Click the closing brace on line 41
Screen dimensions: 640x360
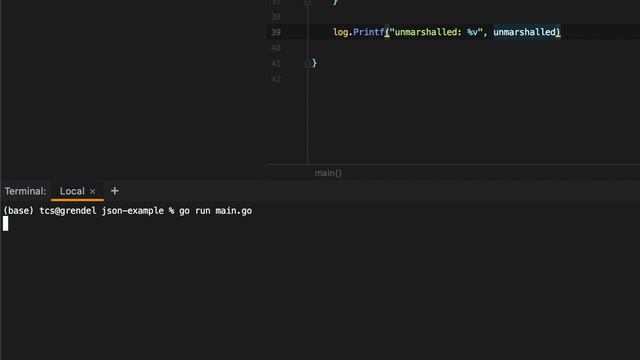314,63
